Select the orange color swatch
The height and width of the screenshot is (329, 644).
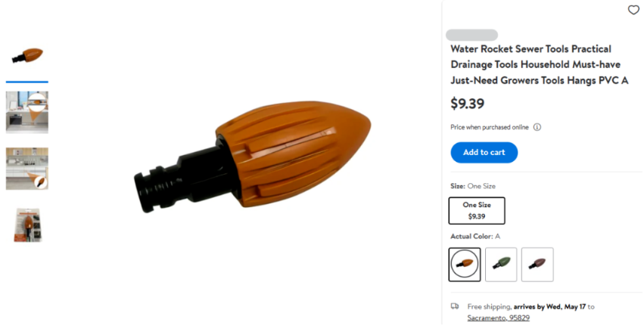coord(464,264)
